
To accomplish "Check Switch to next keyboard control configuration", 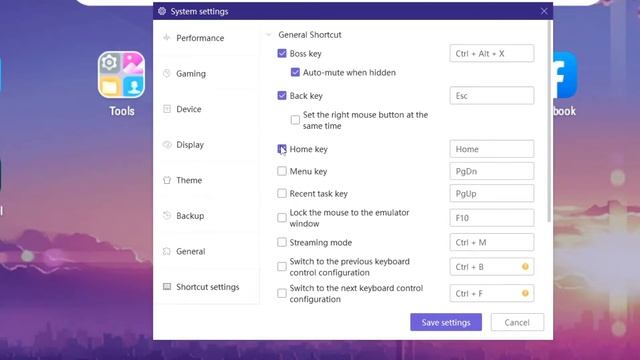I will 282,293.
